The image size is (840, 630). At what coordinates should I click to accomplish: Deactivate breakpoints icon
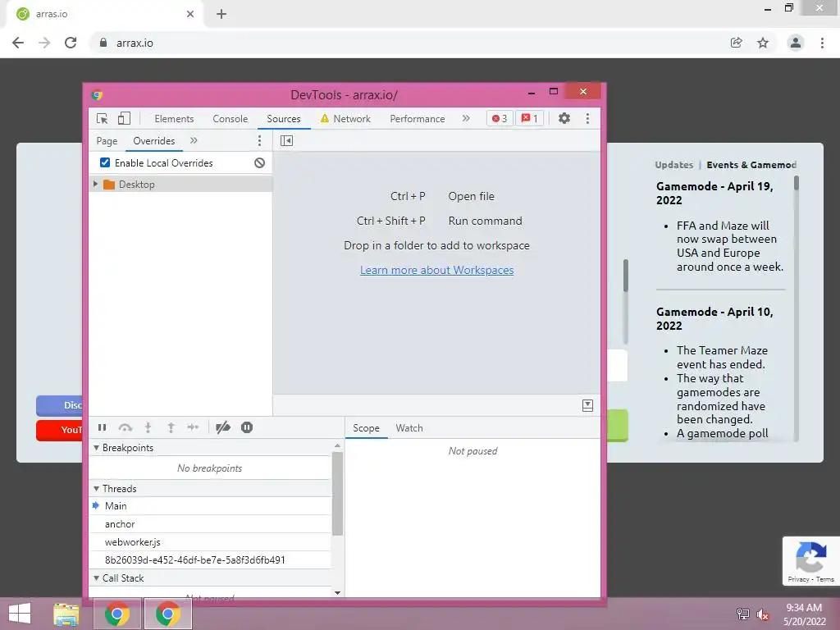[x=223, y=427]
